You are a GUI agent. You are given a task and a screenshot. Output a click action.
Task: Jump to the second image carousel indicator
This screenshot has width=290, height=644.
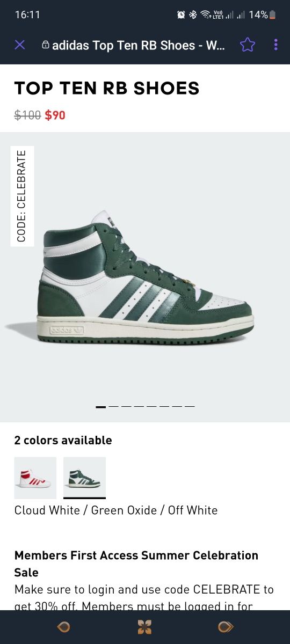coord(113,407)
